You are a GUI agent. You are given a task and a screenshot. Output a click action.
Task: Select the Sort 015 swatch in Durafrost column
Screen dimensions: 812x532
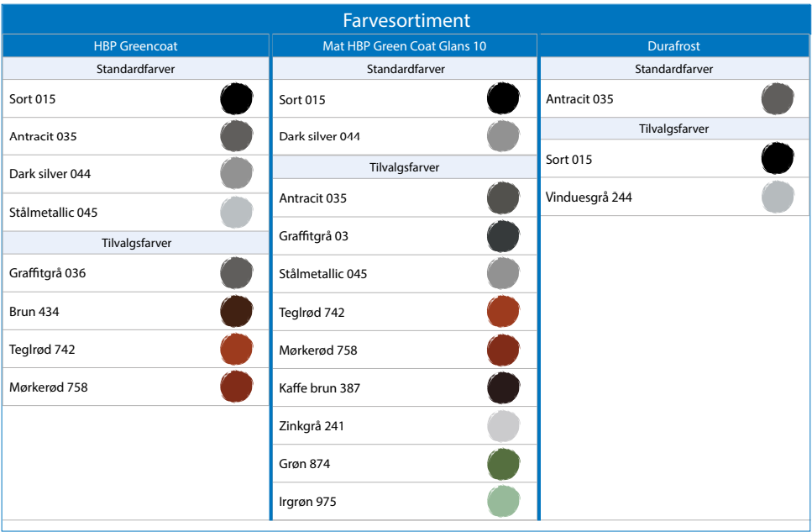click(778, 159)
